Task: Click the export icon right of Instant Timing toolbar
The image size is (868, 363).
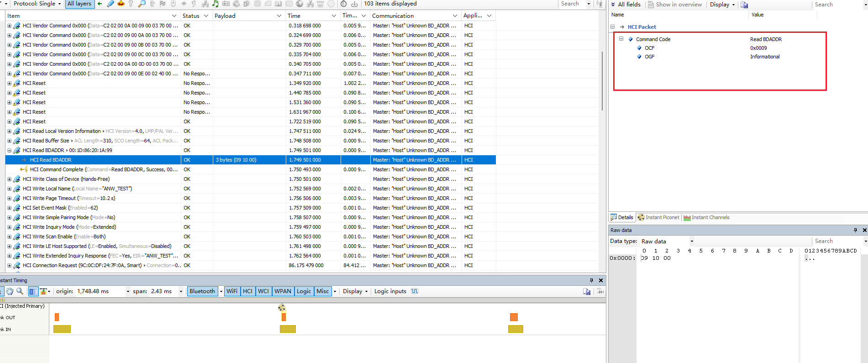Action: [587, 291]
